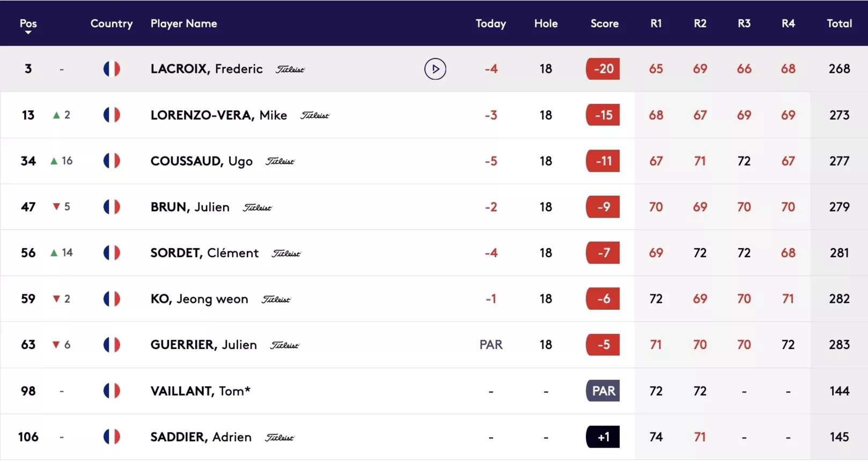868x461 pixels.
Task: Play video highlights for Lacroix, Frederic
Action: [435, 69]
